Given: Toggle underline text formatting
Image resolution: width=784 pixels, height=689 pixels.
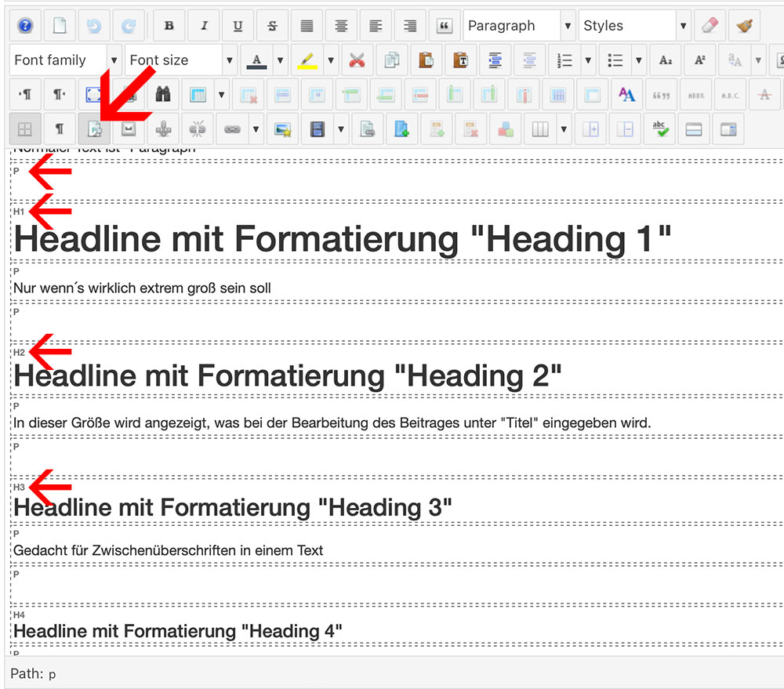Looking at the screenshot, I should tap(238, 26).
